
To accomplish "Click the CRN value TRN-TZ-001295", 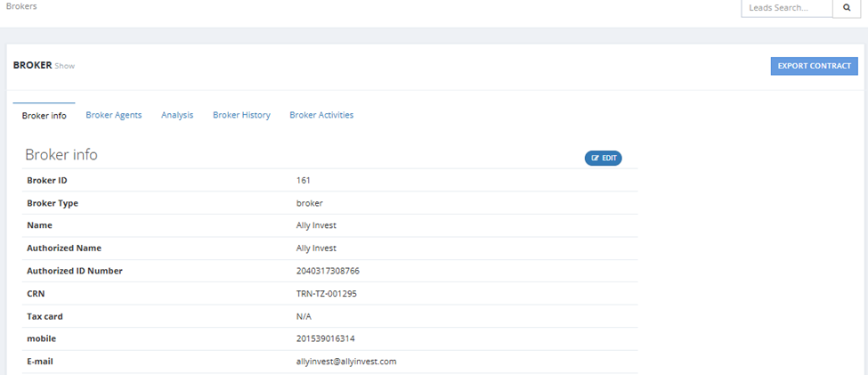I will (x=327, y=294).
